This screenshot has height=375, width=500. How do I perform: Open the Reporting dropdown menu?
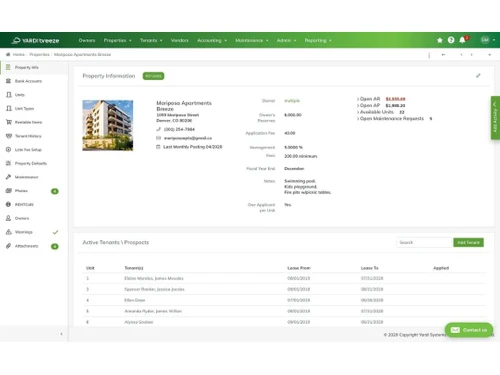(318, 40)
